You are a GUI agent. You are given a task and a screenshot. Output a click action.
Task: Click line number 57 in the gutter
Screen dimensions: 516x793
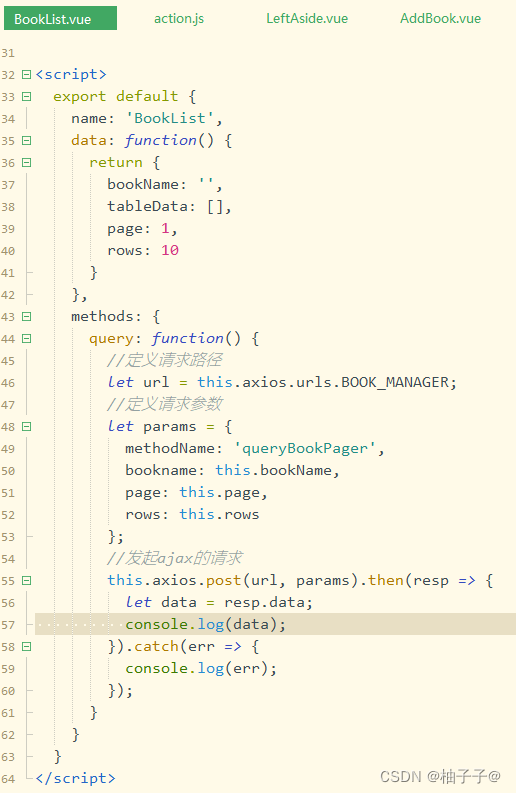click(8, 625)
